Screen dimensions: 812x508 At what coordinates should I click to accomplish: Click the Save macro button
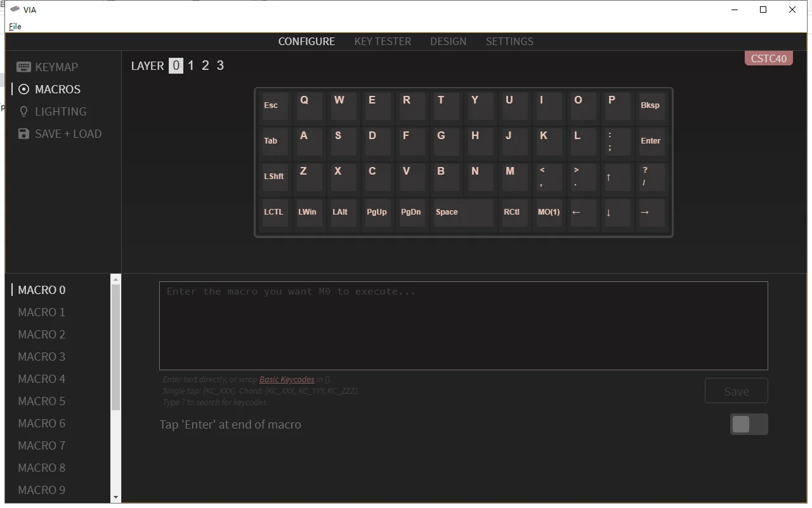[736, 391]
